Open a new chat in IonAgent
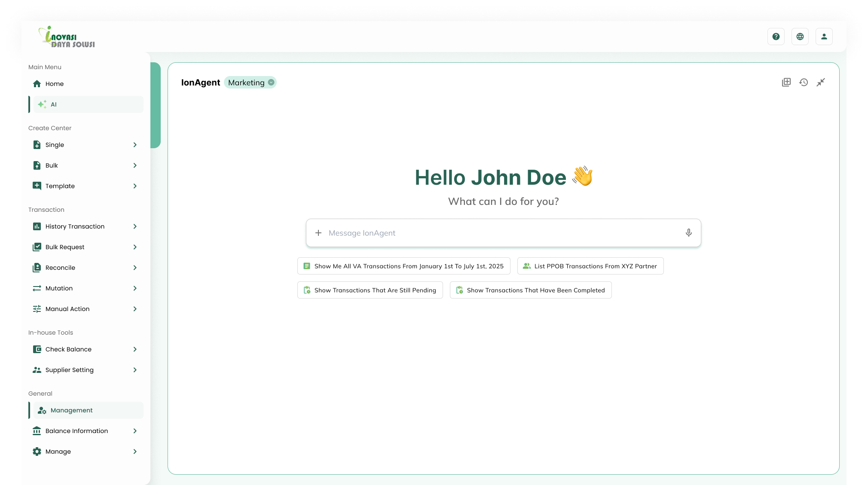The height and width of the screenshot is (485, 868). point(786,82)
